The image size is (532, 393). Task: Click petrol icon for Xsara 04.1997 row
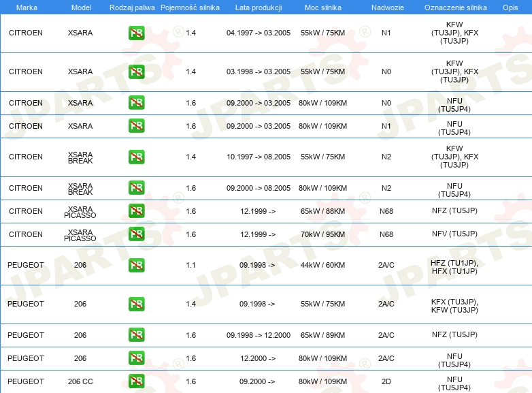coord(136,33)
